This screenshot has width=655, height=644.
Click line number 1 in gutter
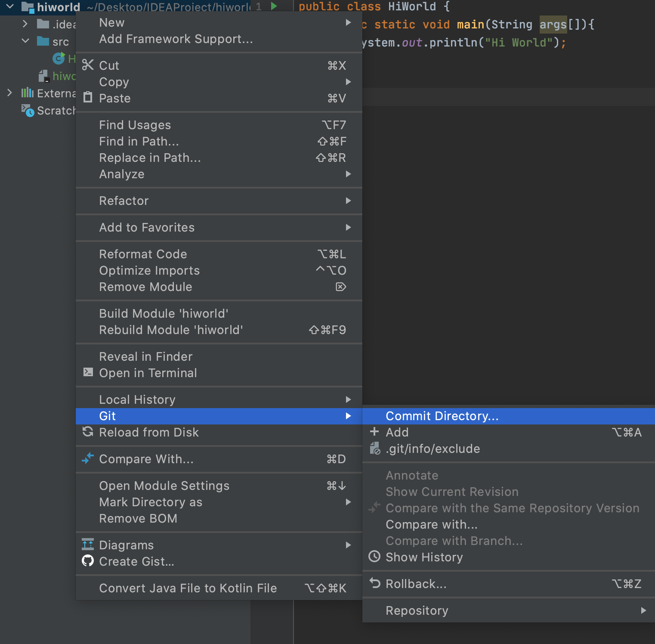click(x=259, y=6)
